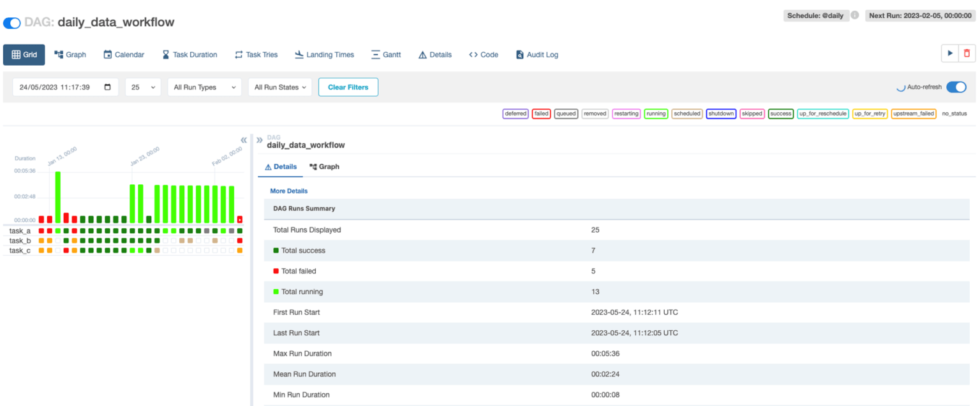Open the Calendar view
The height and width of the screenshot is (406, 980).
[124, 54]
